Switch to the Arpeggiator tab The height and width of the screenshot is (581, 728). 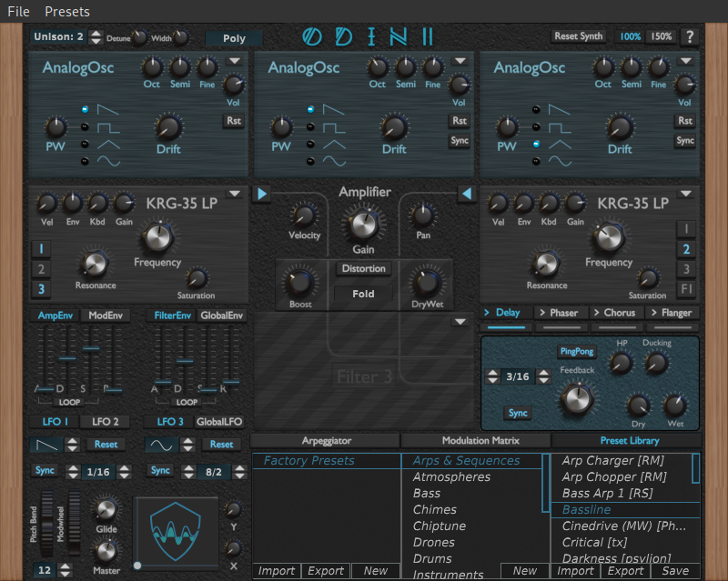click(x=326, y=440)
